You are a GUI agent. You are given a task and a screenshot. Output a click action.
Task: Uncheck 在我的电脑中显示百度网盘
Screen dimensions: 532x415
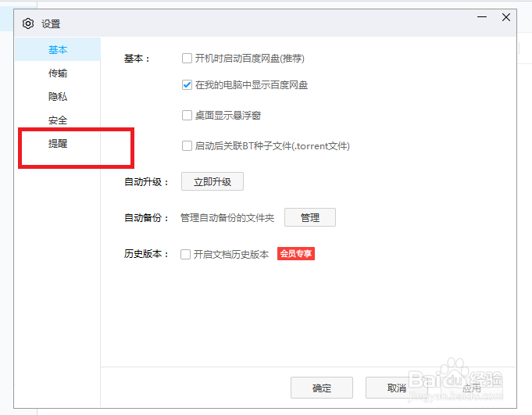[187, 85]
